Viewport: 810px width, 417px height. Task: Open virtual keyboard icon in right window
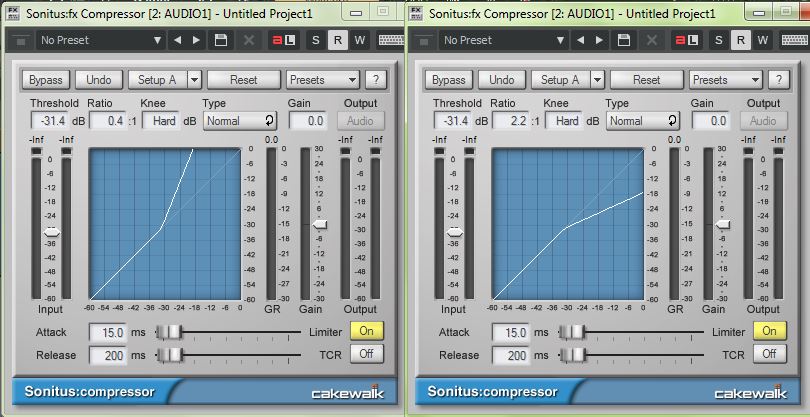pyautogui.click(x=794, y=40)
